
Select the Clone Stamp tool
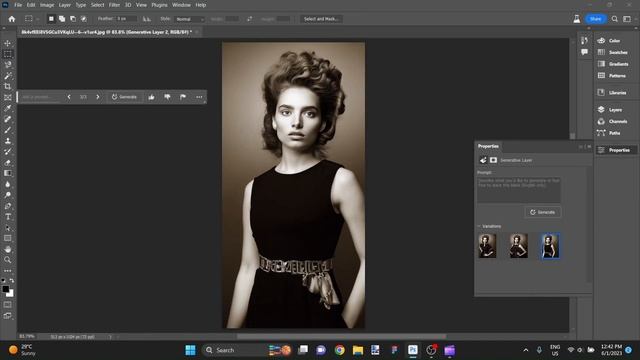pyautogui.click(x=8, y=141)
